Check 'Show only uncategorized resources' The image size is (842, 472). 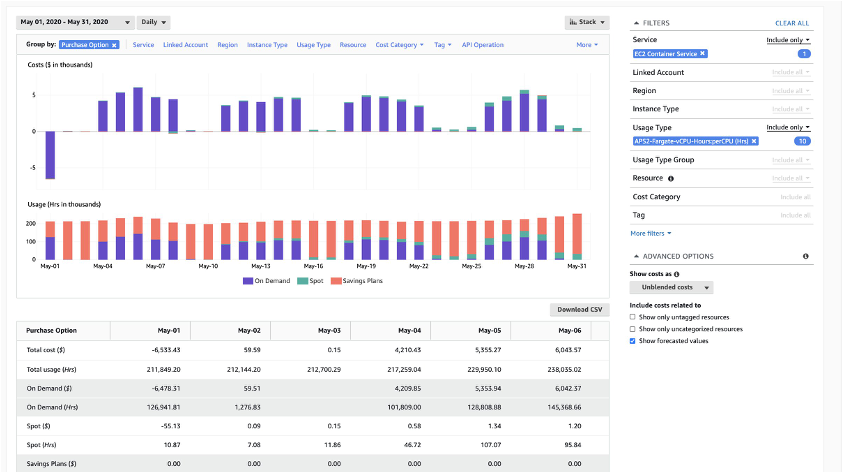(633, 328)
